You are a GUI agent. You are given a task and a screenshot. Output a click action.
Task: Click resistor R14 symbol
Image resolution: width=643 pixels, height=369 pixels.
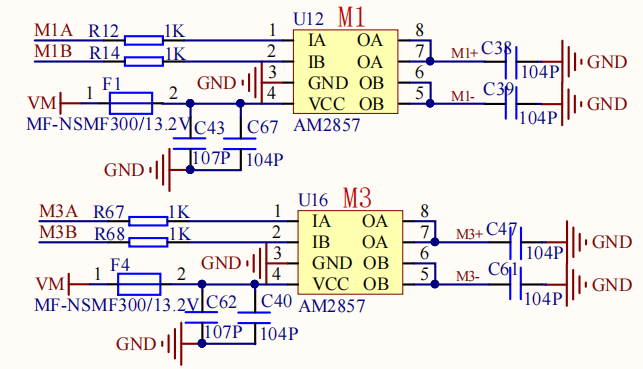coord(144,62)
